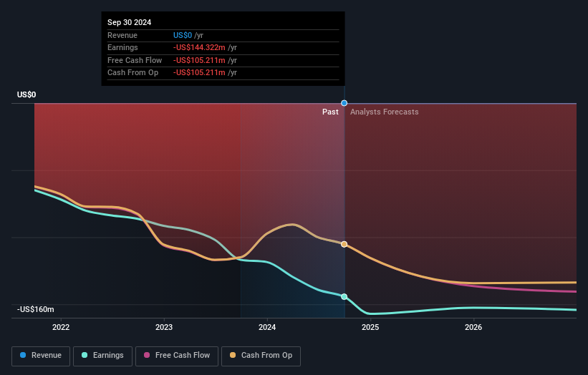This screenshot has height=375, width=588.
Task: Click the 2025 x-axis label
Action: tap(370, 327)
